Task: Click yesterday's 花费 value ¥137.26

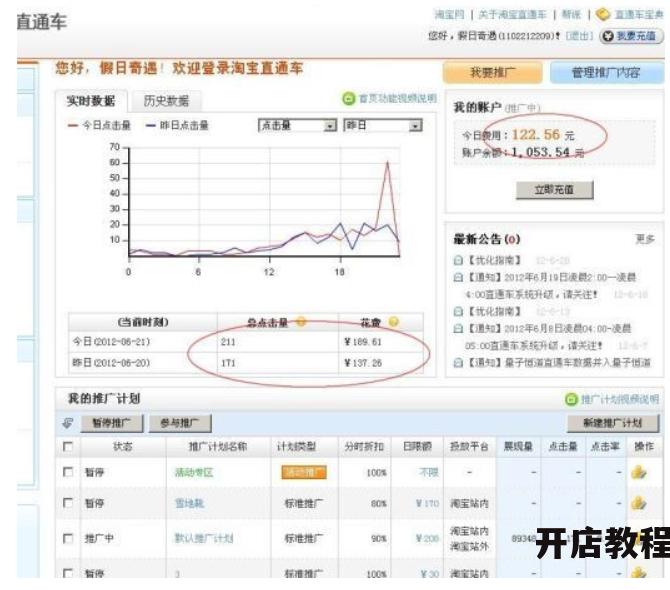Action: coord(363,363)
